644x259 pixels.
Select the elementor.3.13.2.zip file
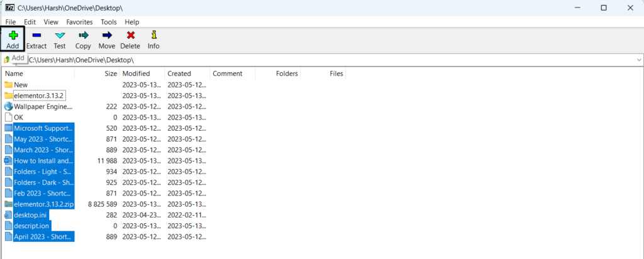(x=43, y=204)
